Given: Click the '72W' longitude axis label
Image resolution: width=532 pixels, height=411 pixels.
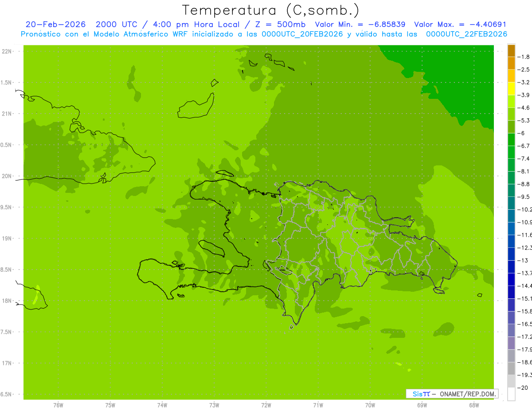Looking at the screenshot, I should [x=266, y=405].
